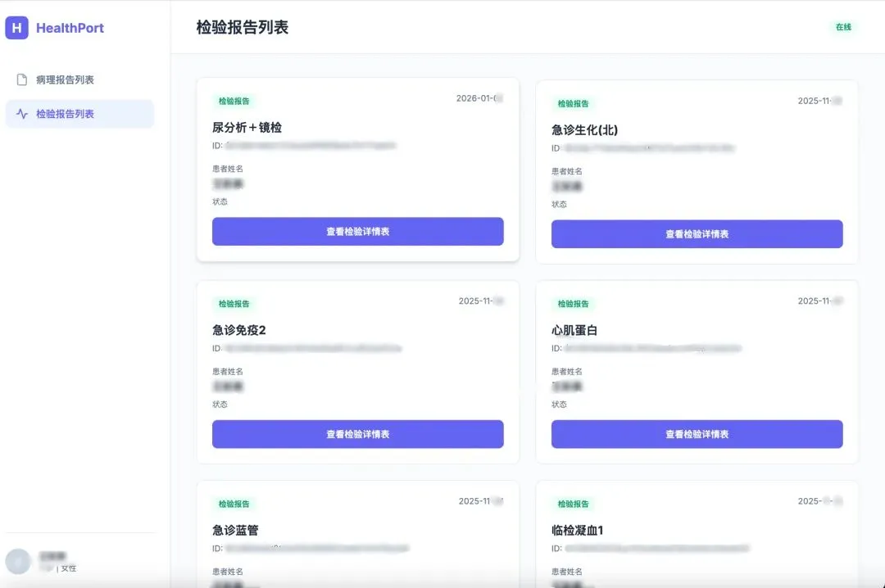View details for 心肌蛋白 report

pyautogui.click(x=697, y=434)
